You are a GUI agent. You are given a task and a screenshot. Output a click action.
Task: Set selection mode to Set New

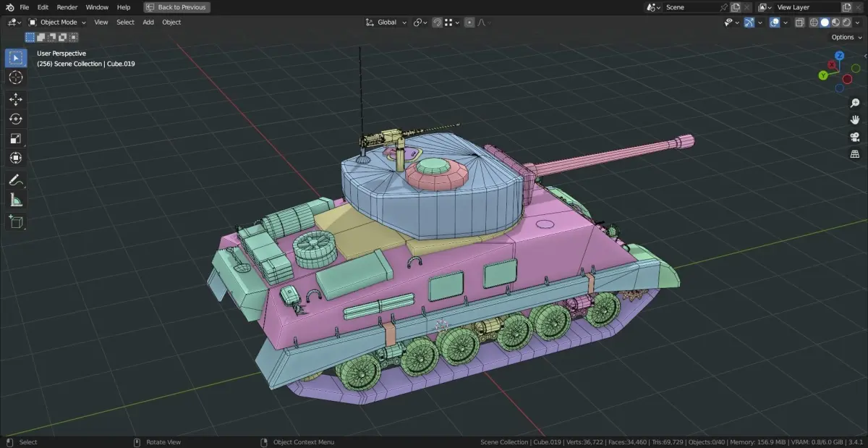point(30,37)
